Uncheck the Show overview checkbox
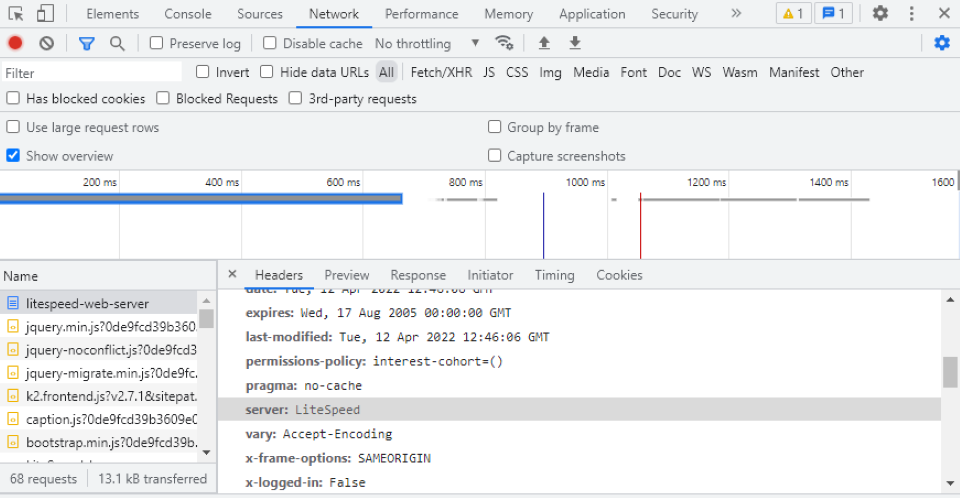 pos(13,156)
